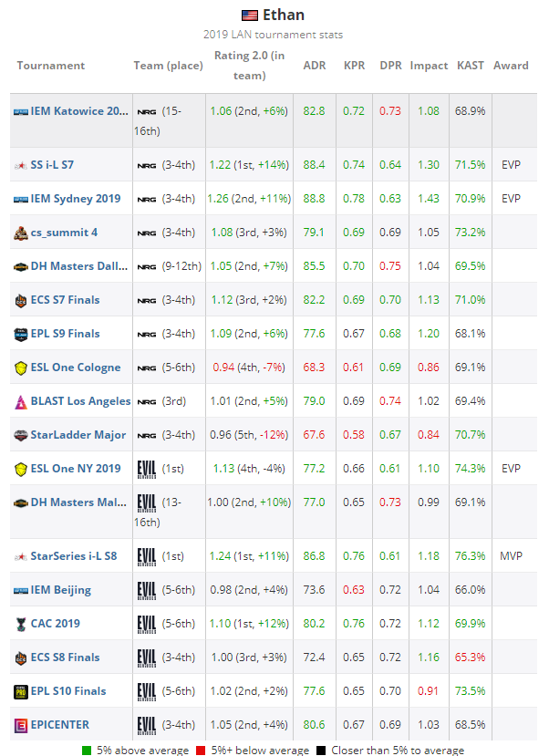The width and height of the screenshot is (549, 756).
Task: Click the 65.3% KAST in ECS S8 Finals row
Action: [x=470, y=658]
